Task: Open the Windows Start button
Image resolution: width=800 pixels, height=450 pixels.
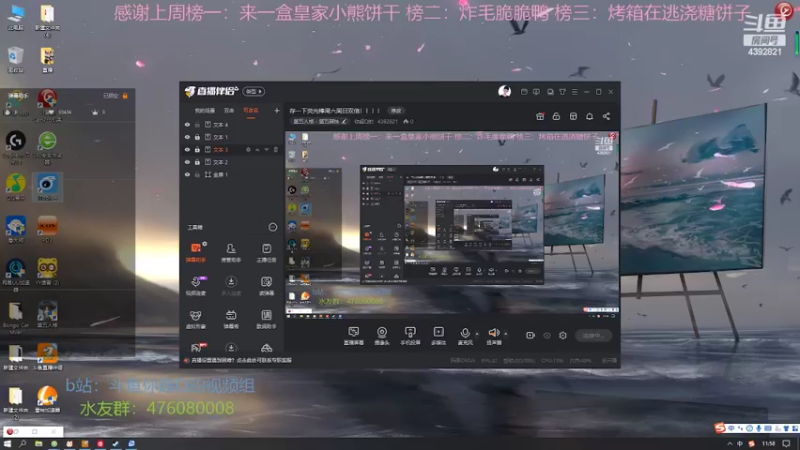Action: click(x=7, y=444)
